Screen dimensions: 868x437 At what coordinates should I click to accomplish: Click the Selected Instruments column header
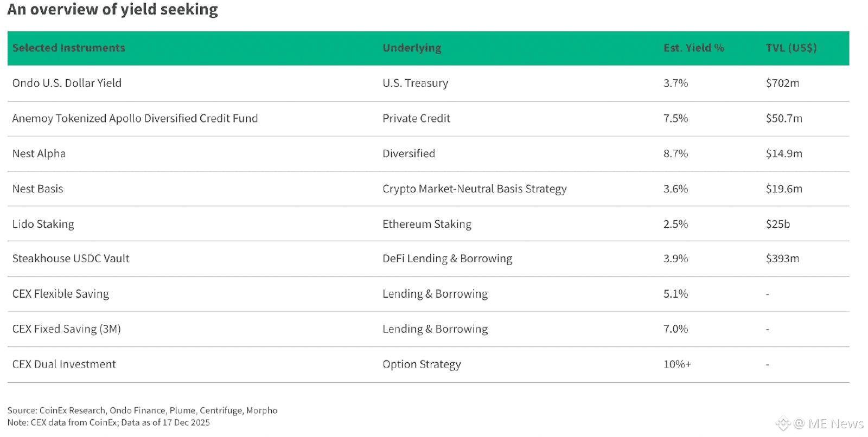[x=68, y=48]
